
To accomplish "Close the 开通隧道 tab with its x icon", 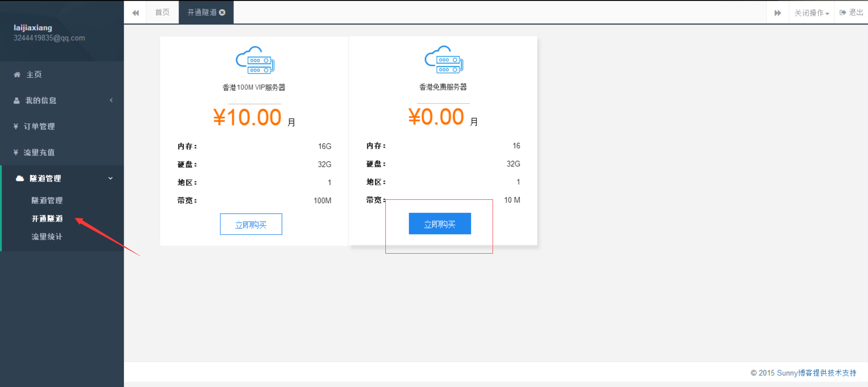I will (222, 13).
